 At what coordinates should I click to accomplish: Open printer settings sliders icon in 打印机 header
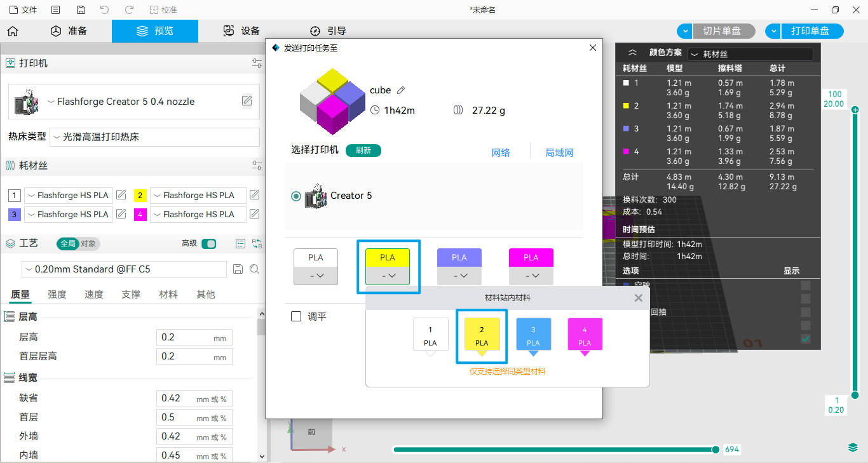pyautogui.click(x=257, y=63)
